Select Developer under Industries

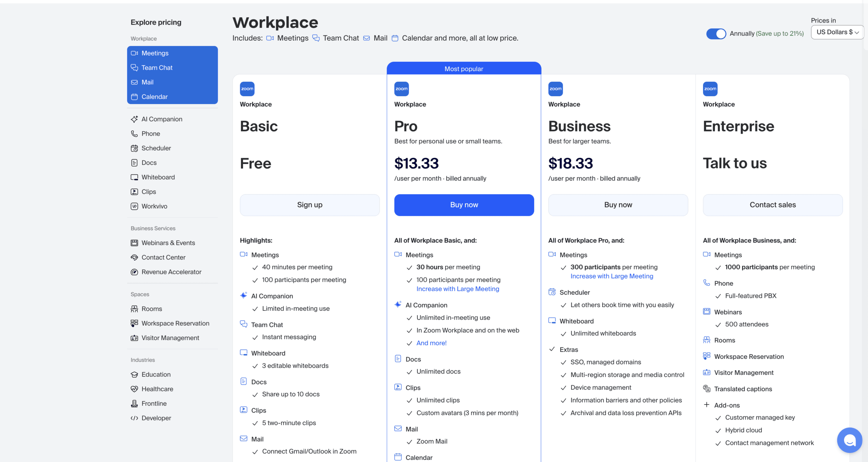[156, 418]
